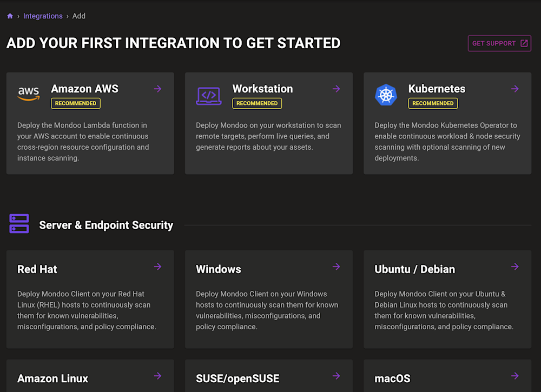Click the page heading Add Your First Integration
This screenshot has height=392, width=541.
point(174,43)
